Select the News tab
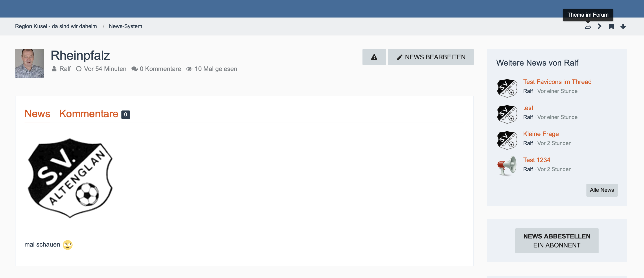This screenshot has width=644, height=278. click(x=37, y=114)
